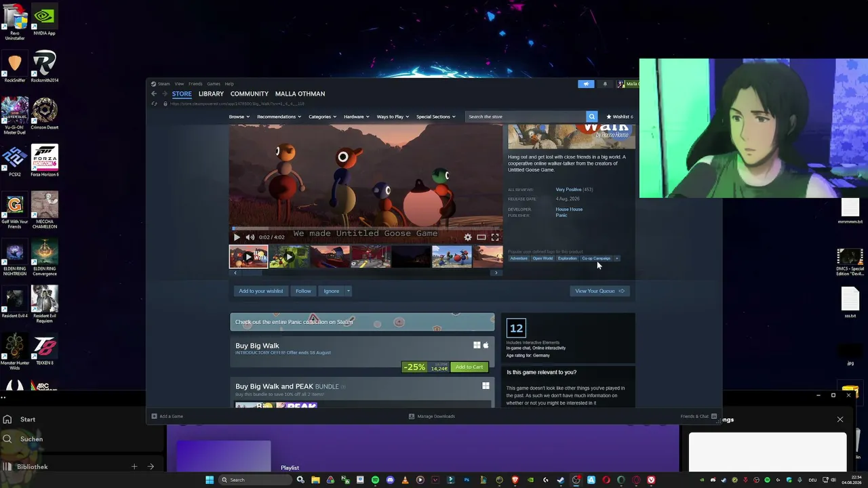The image size is (868, 488).
Task: Open Steam announcements megaphone button
Action: 586,84
